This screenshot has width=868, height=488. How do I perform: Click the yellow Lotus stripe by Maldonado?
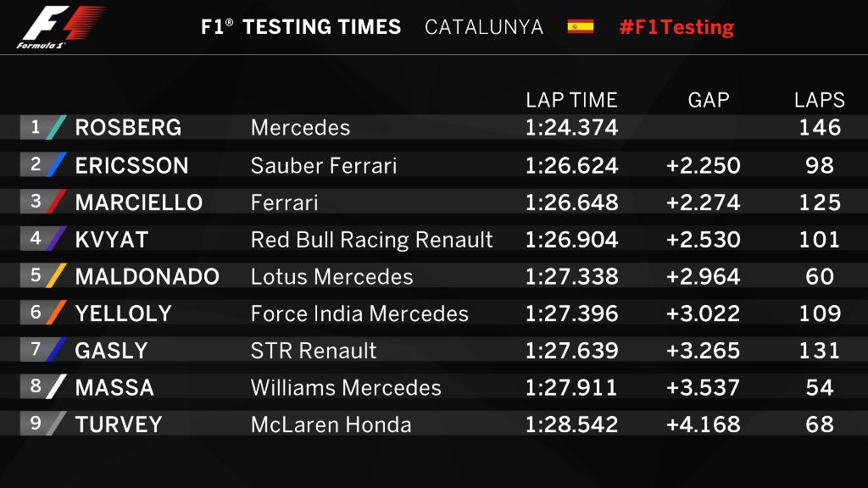(x=57, y=276)
